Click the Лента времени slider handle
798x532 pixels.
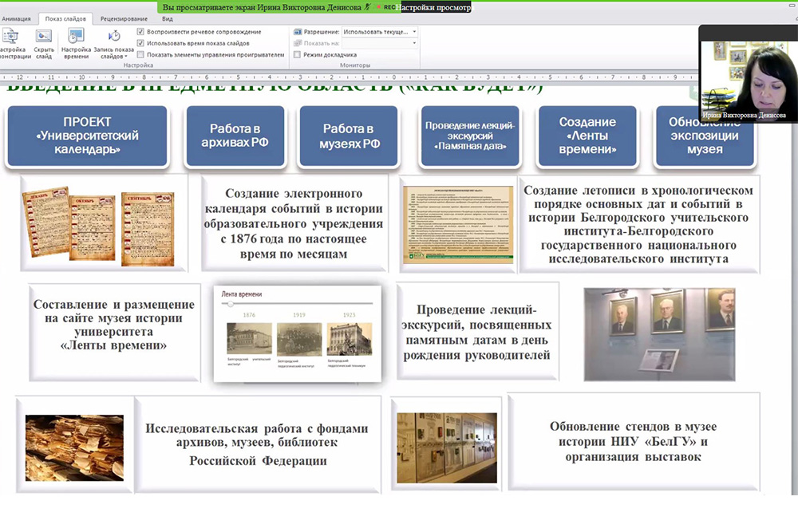tap(231, 304)
